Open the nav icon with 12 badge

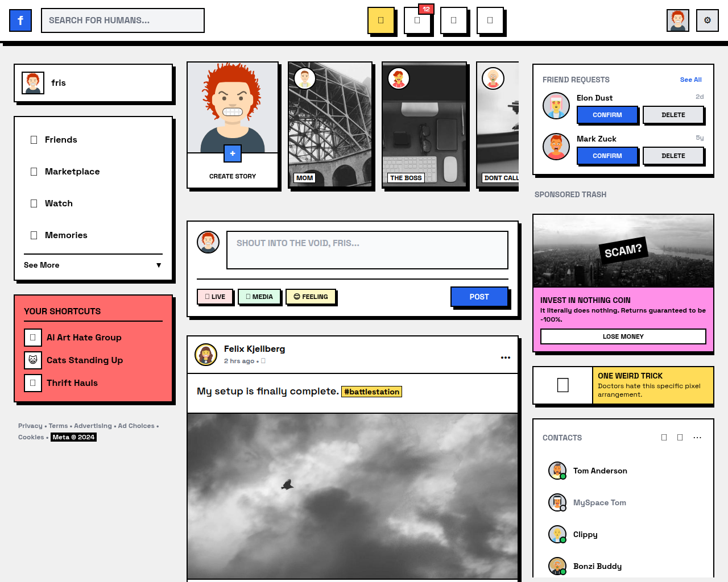point(417,20)
